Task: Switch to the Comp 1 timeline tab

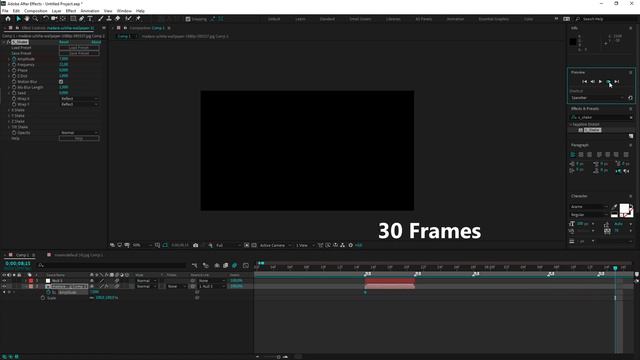Action: (x=22, y=255)
